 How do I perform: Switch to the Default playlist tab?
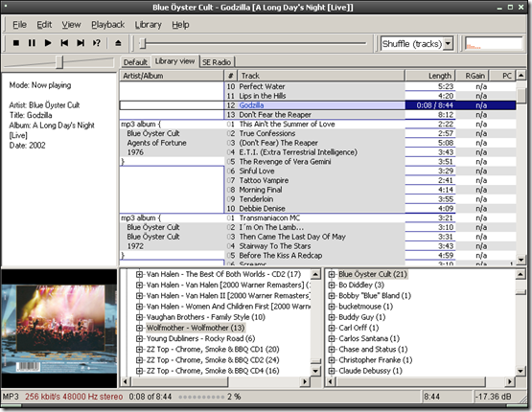[135, 62]
